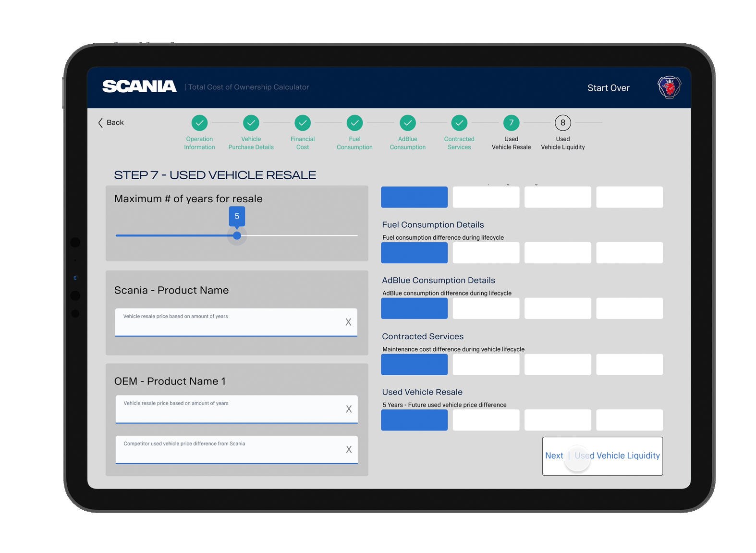Clear the competitor price difference field
The height and width of the screenshot is (553, 756).
click(349, 449)
